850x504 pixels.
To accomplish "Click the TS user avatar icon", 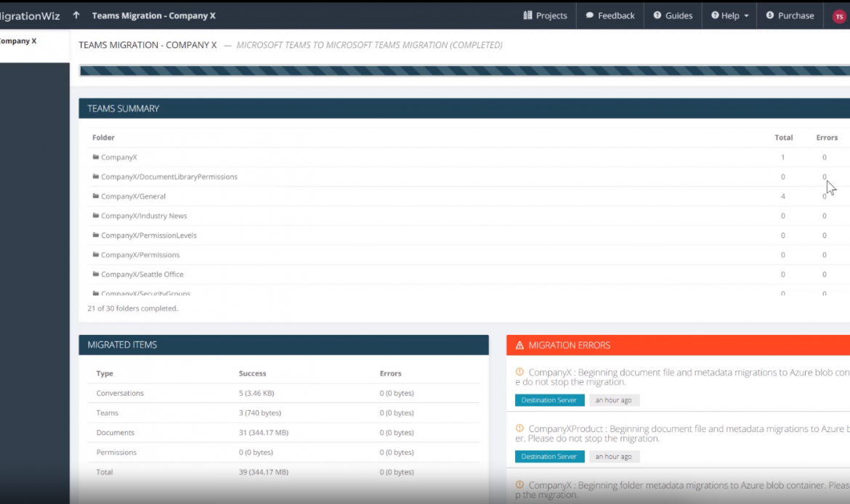I will click(x=839, y=17).
